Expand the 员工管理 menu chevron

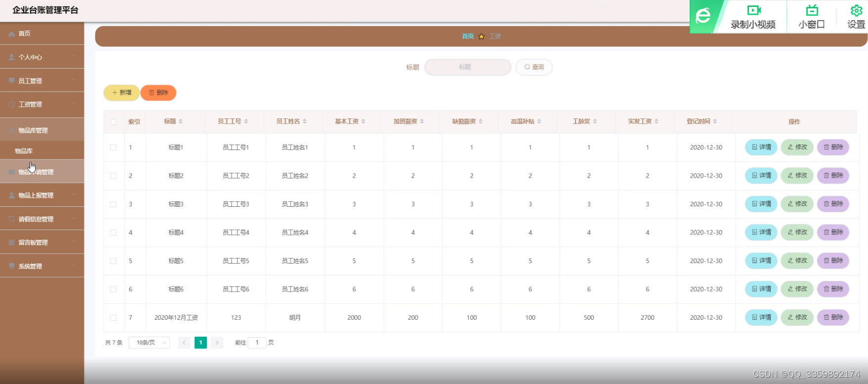tap(74, 80)
